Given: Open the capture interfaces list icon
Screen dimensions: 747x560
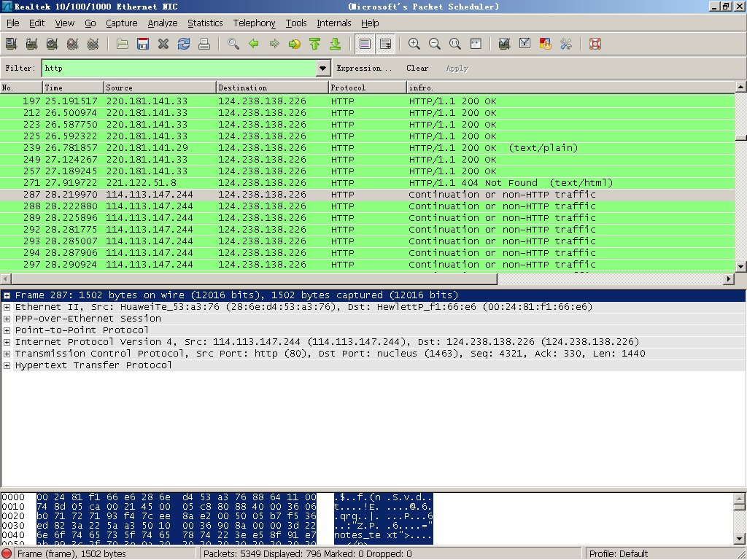Looking at the screenshot, I should (x=11, y=44).
